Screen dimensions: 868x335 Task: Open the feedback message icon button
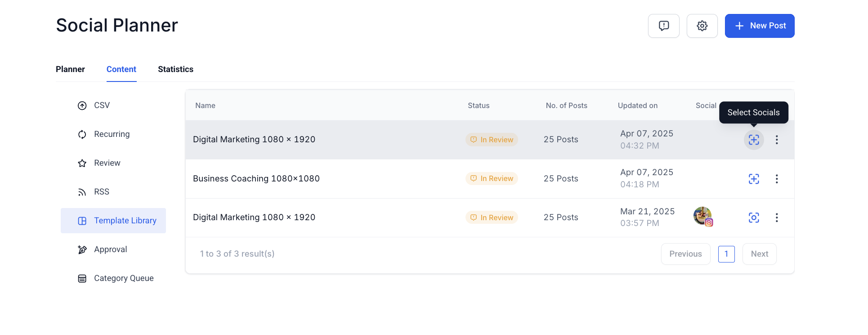pos(663,26)
